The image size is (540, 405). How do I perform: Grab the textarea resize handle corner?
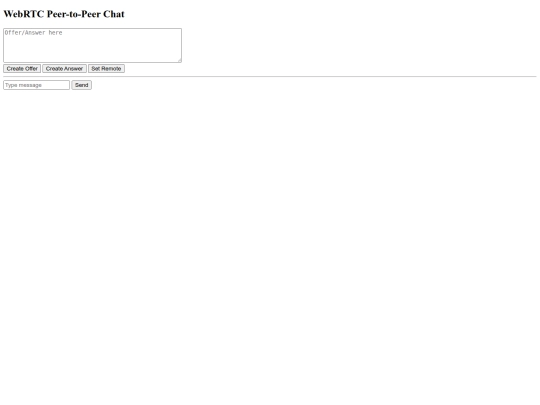(x=179, y=60)
